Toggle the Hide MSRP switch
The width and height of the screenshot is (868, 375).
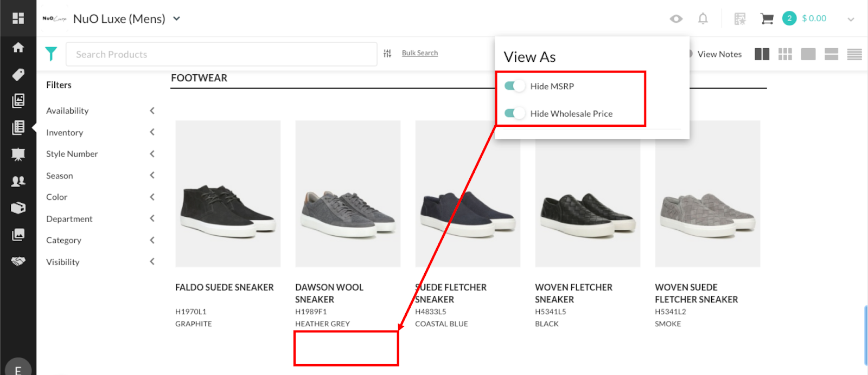[514, 86]
